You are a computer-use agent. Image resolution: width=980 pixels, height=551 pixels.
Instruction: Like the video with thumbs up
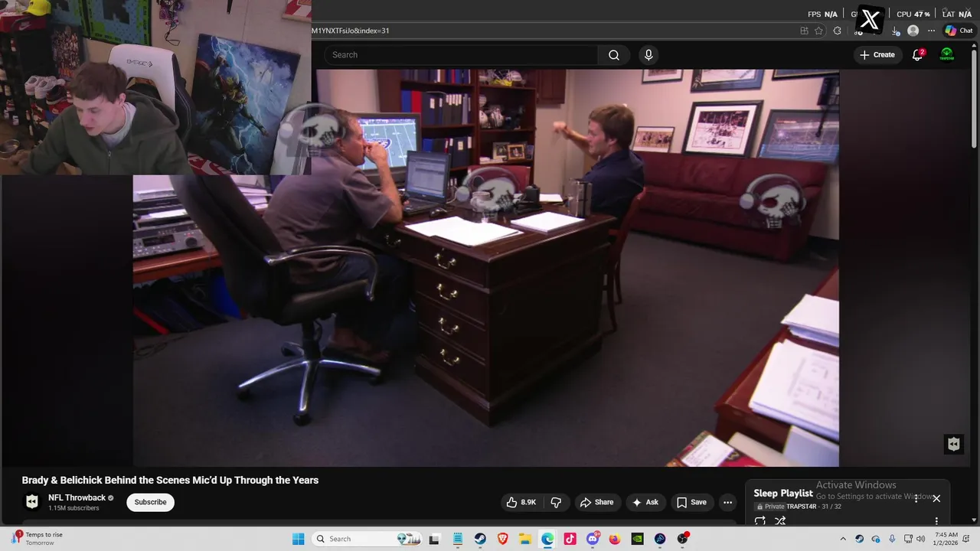click(x=521, y=502)
